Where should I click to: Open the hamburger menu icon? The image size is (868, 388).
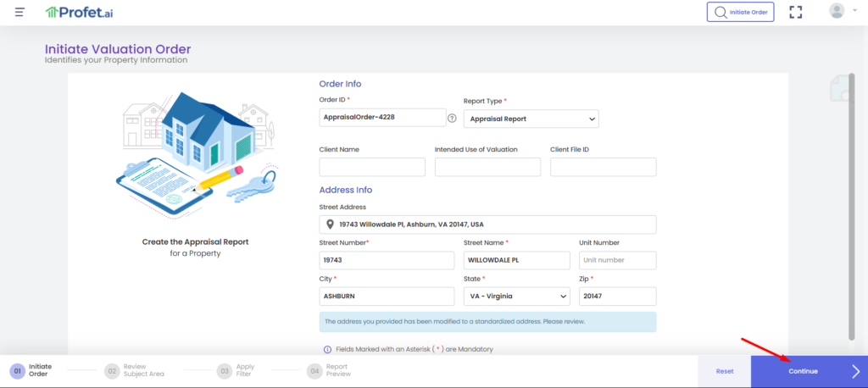click(x=19, y=12)
